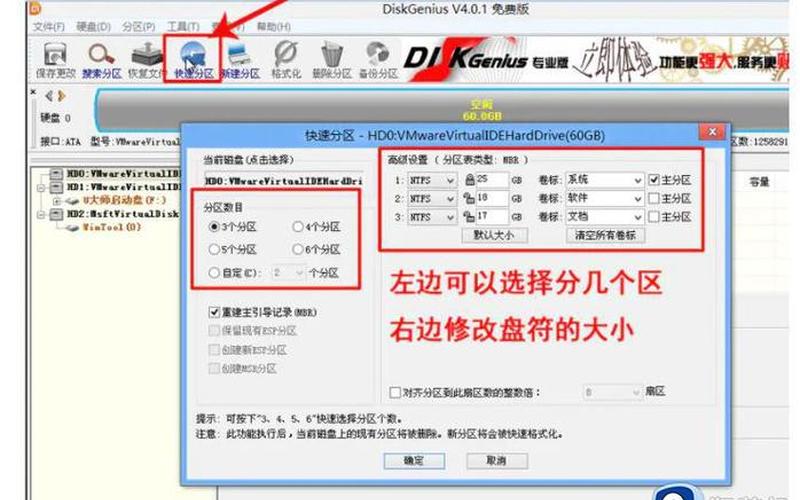Open the custom partition count dropdown
800x500 pixels.
coord(288,273)
